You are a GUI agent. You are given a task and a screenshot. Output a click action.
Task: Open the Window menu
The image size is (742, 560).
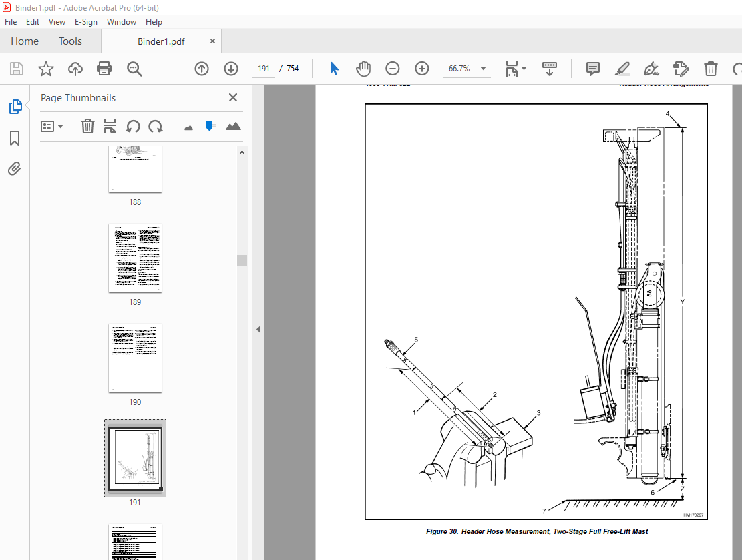(121, 22)
